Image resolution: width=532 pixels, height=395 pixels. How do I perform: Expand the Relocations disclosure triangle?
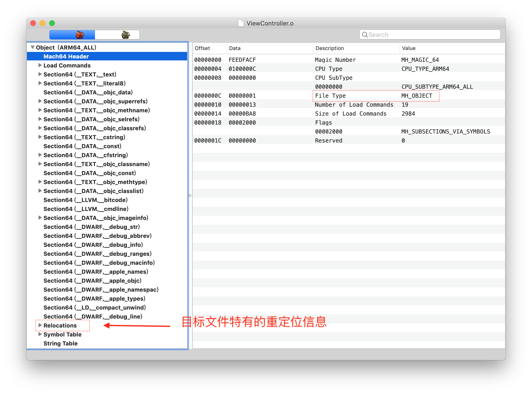[40, 325]
